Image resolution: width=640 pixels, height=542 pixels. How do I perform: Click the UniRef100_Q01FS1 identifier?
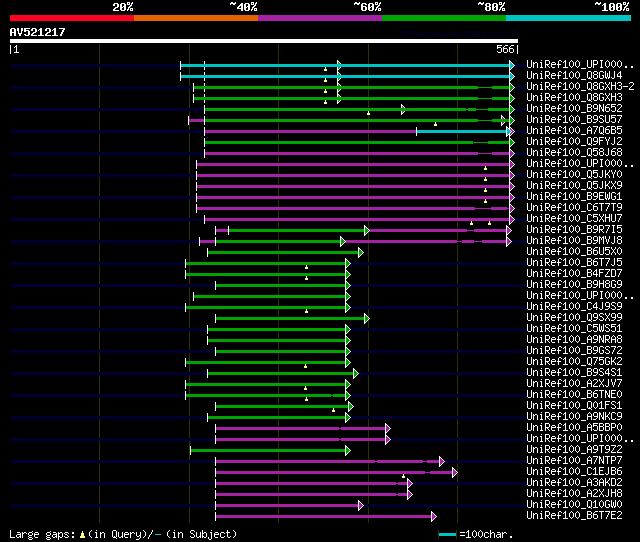tap(574, 406)
